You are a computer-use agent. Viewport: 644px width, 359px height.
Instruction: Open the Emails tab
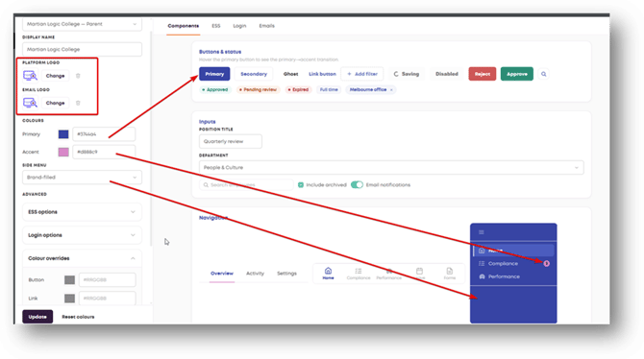[x=266, y=26]
